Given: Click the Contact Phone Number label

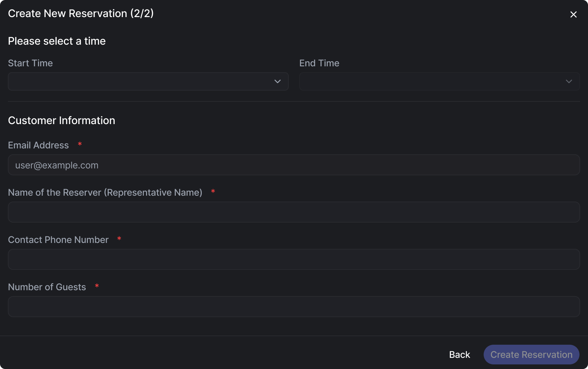Looking at the screenshot, I should [58, 240].
